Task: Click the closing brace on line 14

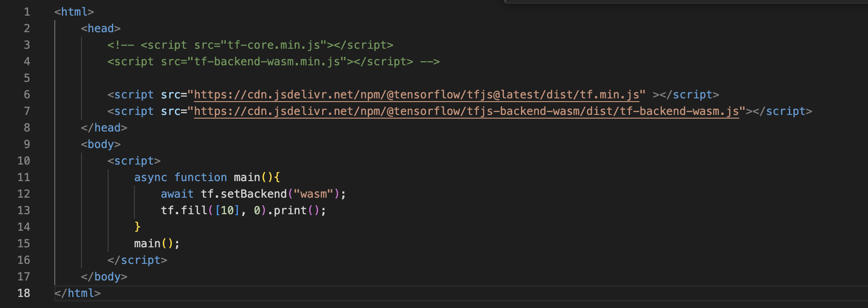Action: pos(137,227)
